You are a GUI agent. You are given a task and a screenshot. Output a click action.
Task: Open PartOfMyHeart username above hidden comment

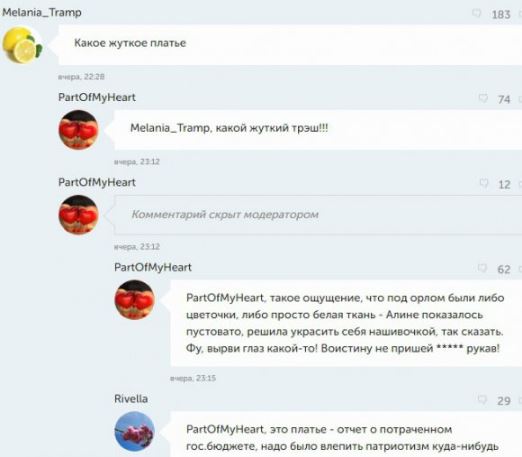97,182
